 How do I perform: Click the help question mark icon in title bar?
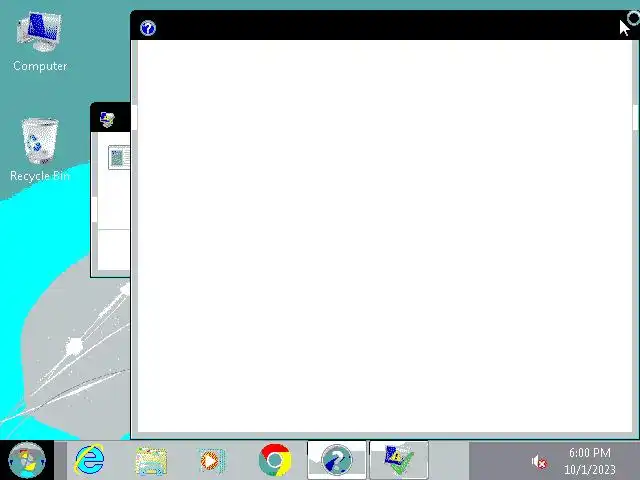(x=148, y=28)
